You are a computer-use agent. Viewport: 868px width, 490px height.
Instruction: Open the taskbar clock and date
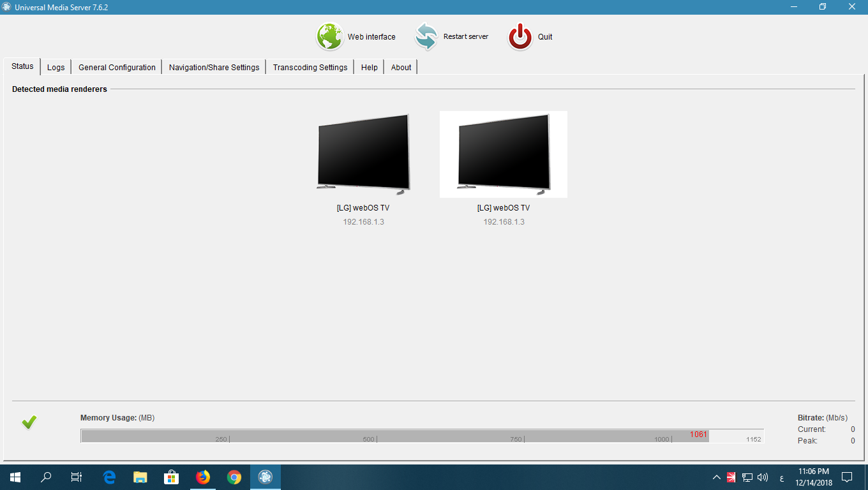814,477
